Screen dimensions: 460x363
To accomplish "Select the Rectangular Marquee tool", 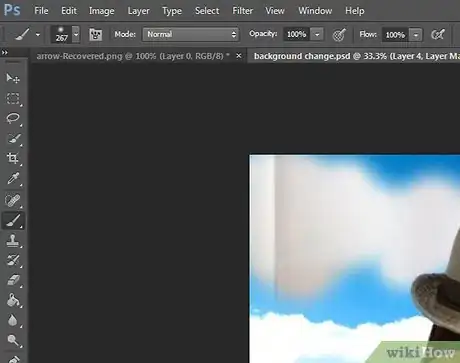I will point(13,99).
